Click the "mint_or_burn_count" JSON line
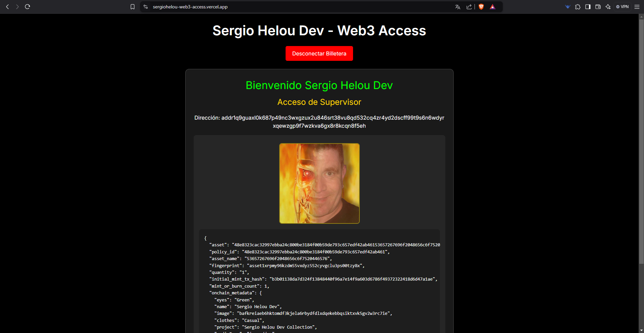 click(x=239, y=286)
